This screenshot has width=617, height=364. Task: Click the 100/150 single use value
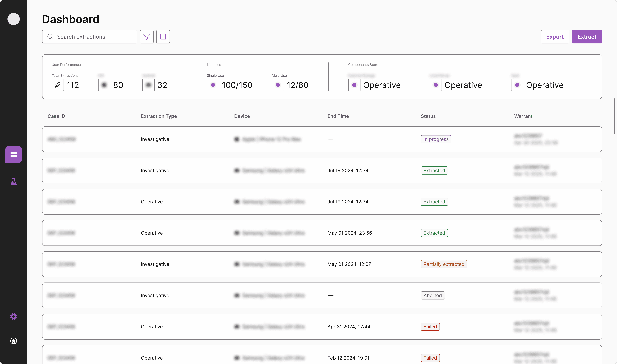point(237,85)
